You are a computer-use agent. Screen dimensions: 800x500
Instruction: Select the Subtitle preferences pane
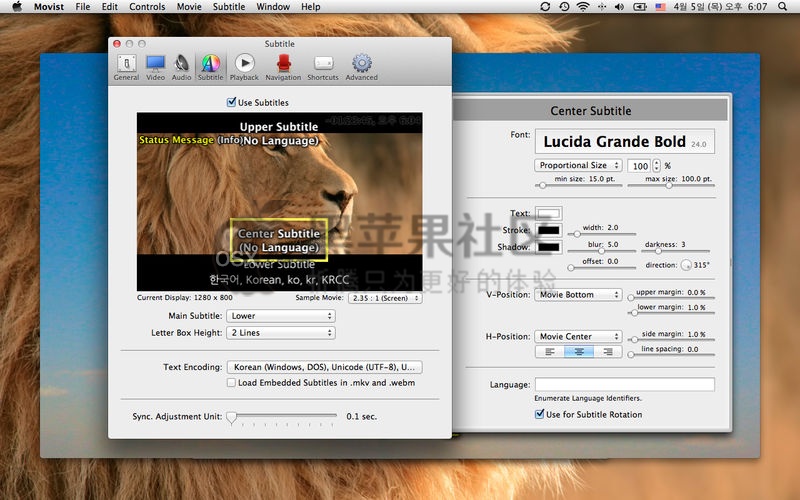click(x=210, y=68)
